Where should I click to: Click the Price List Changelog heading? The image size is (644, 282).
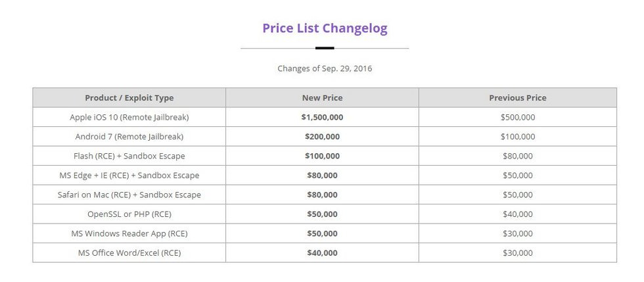click(x=325, y=28)
